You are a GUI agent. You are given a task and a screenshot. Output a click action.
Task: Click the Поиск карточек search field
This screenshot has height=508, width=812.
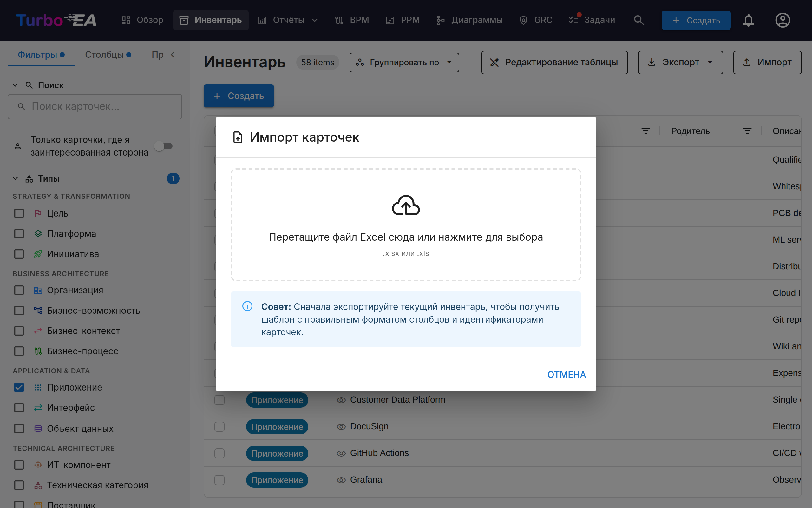pyautogui.click(x=95, y=106)
